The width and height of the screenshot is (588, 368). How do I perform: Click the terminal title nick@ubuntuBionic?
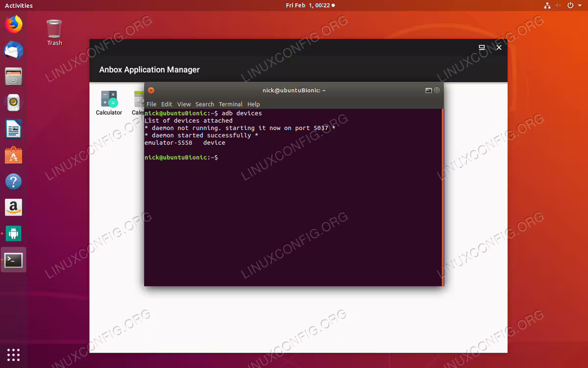coord(294,90)
